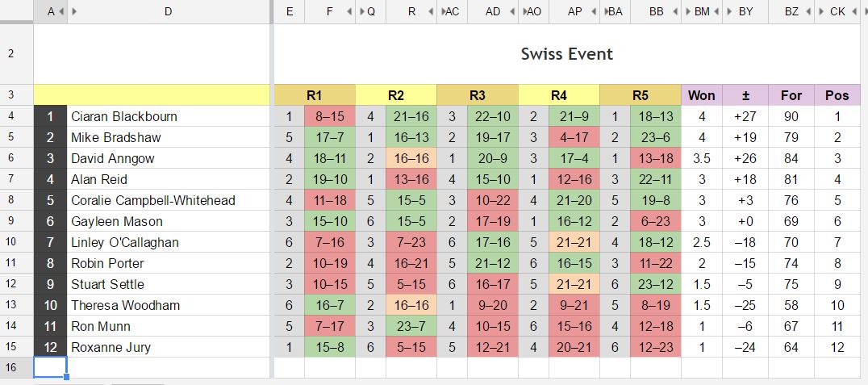Click the R3 round header cell
868x385 pixels.
[478, 95]
